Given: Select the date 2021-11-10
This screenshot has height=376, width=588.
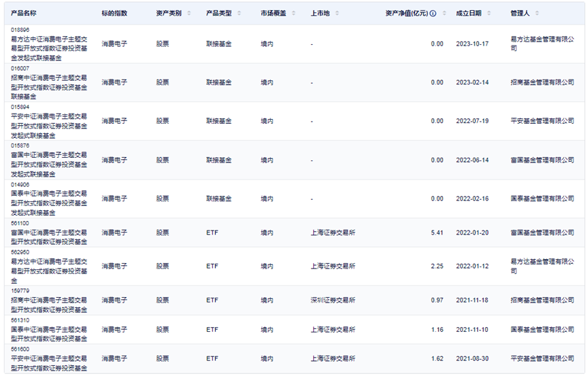Looking at the screenshot, I should pyautogui.click(x=472, y=330).
